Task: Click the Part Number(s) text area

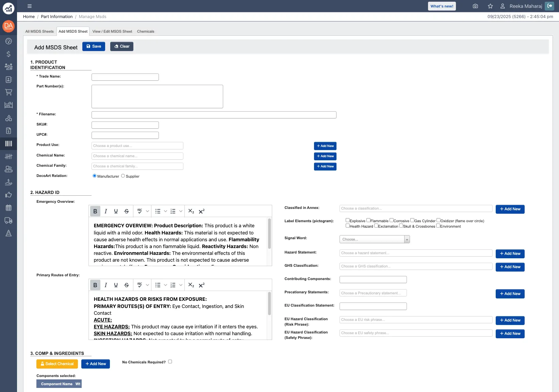Action: pos(157,97)
